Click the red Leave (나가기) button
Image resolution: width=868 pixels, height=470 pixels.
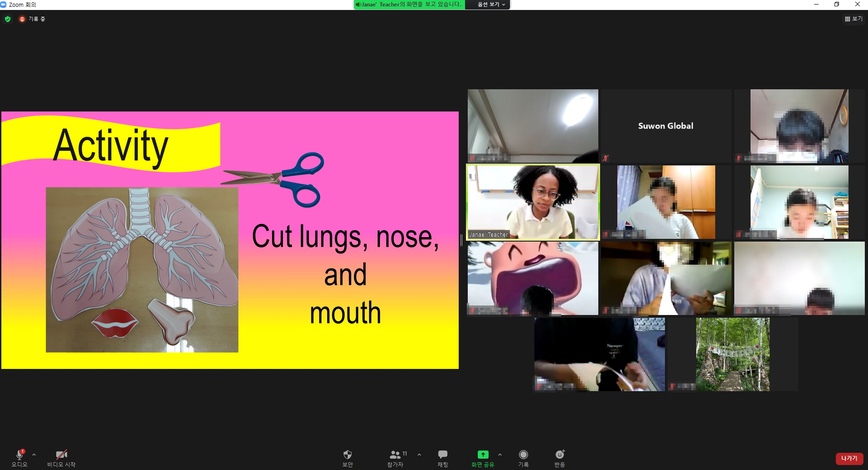pyautogui.click(x=849, y=459)
